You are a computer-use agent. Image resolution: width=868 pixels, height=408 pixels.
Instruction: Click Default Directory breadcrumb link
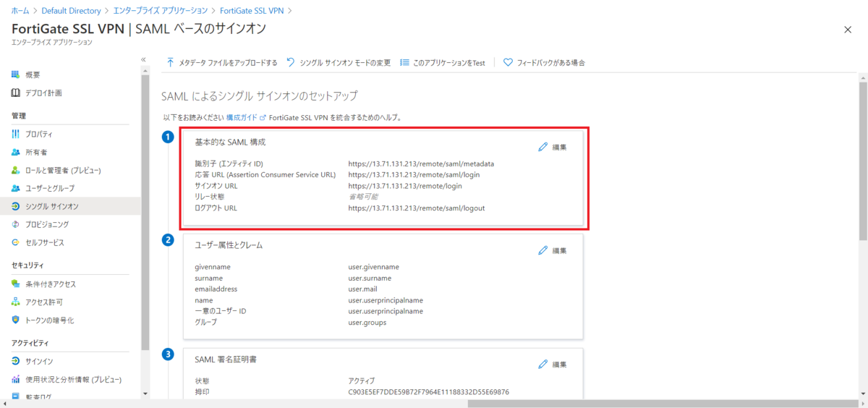click(71, 11)
